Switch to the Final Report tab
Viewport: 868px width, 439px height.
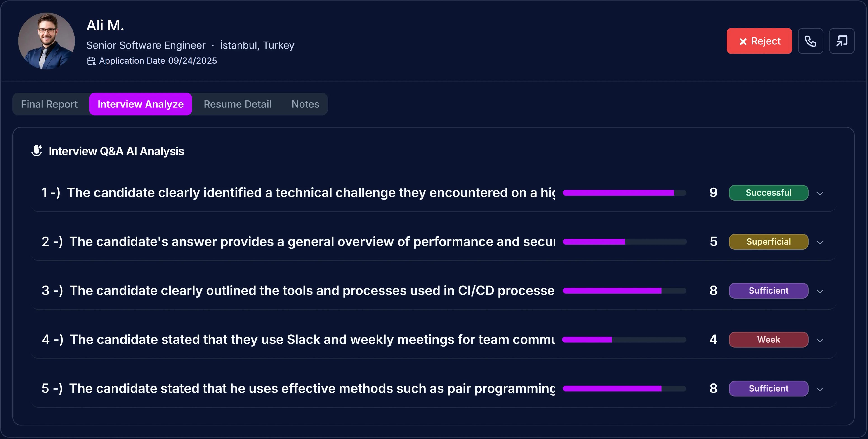point(49,104)
